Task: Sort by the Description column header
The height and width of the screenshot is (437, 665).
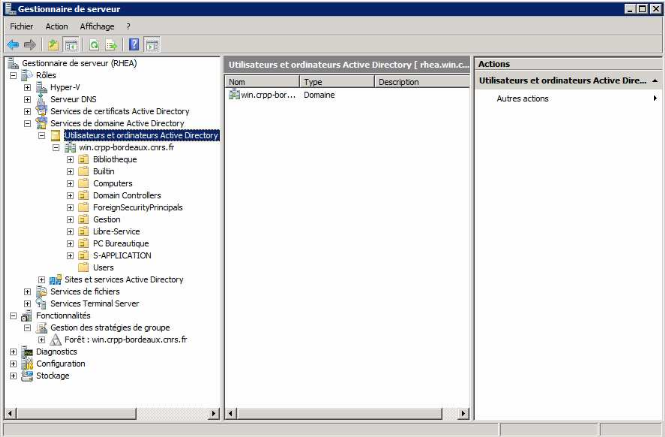Action: pos(422,82)
